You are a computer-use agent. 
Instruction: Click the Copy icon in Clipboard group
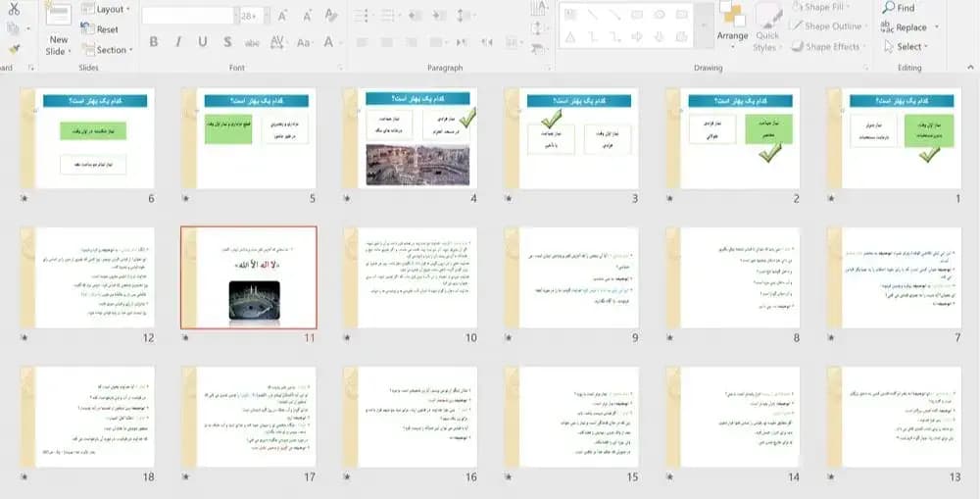[x=13, y=28]
